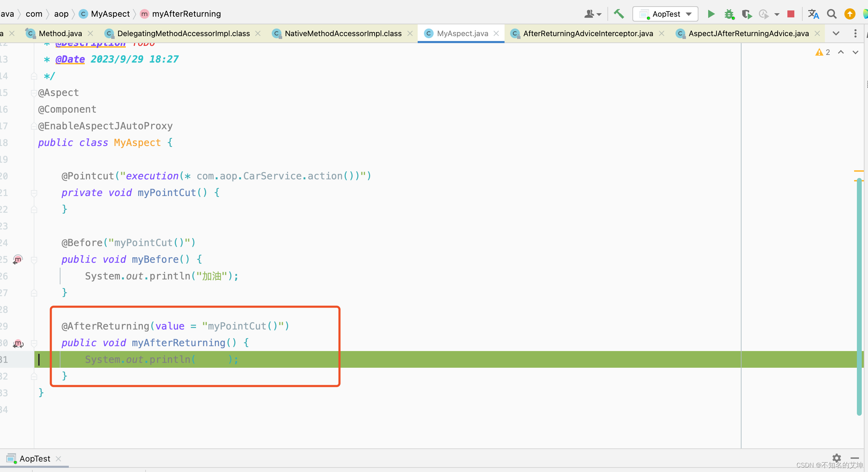Click the gutter icon next to myAfterReturning
The height and width of the screenshot is (472, 868).
(18, 343)
